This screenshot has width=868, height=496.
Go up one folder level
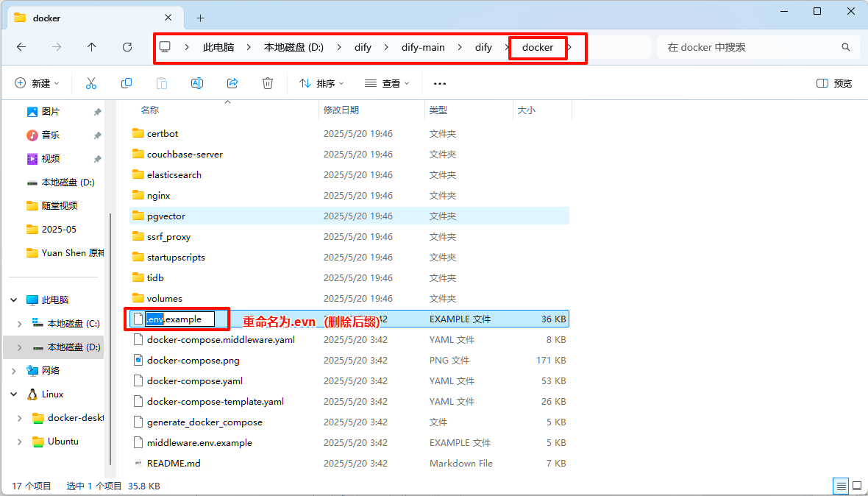92,47
